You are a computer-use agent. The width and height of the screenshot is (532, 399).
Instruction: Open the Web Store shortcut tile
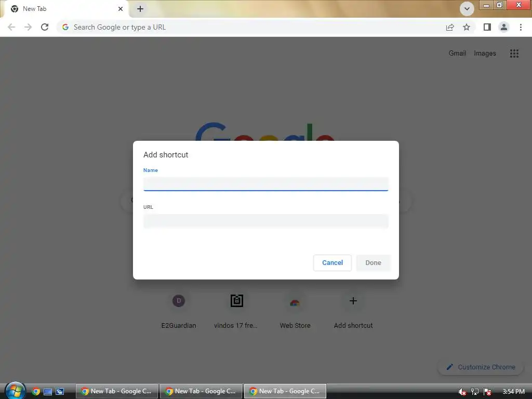click(295, 311)
